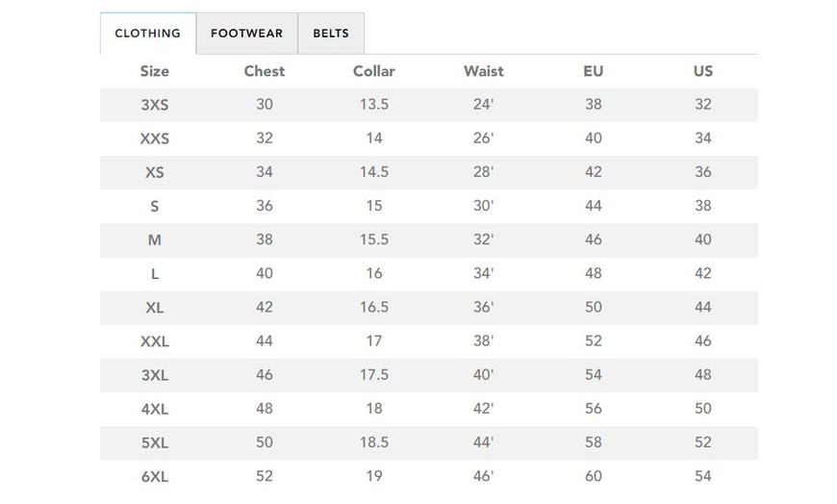The image size is (837, 504).
Task: Click the 6XL size row label
Action: click(x=154, y=476)
